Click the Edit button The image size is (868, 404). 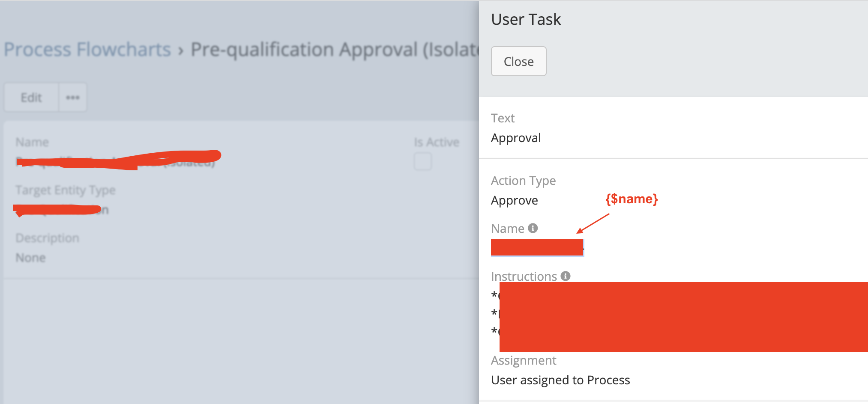tap(31, 98)
